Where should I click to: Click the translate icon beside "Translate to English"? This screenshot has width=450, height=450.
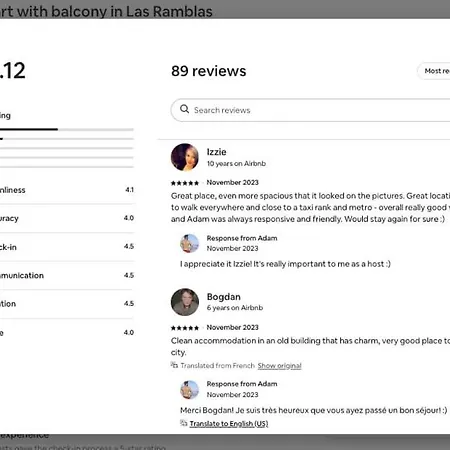(x=184, y=423)
